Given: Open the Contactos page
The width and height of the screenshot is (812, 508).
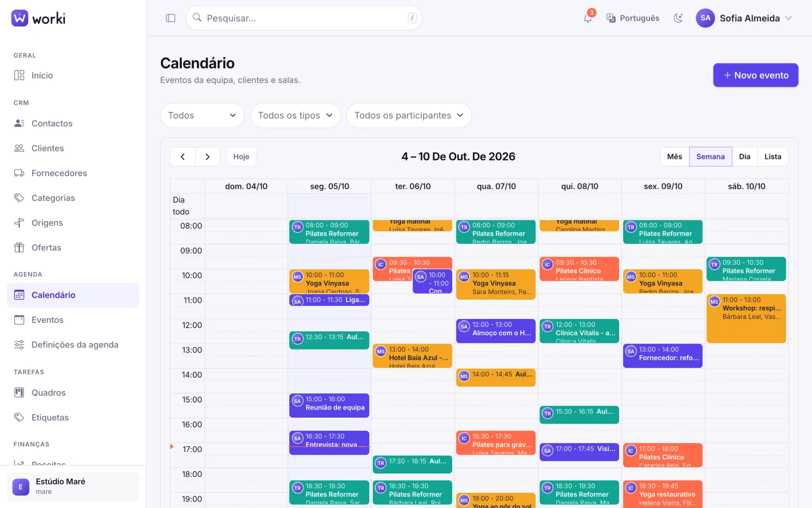Looking at the screenshot, I should coord(73,123).
